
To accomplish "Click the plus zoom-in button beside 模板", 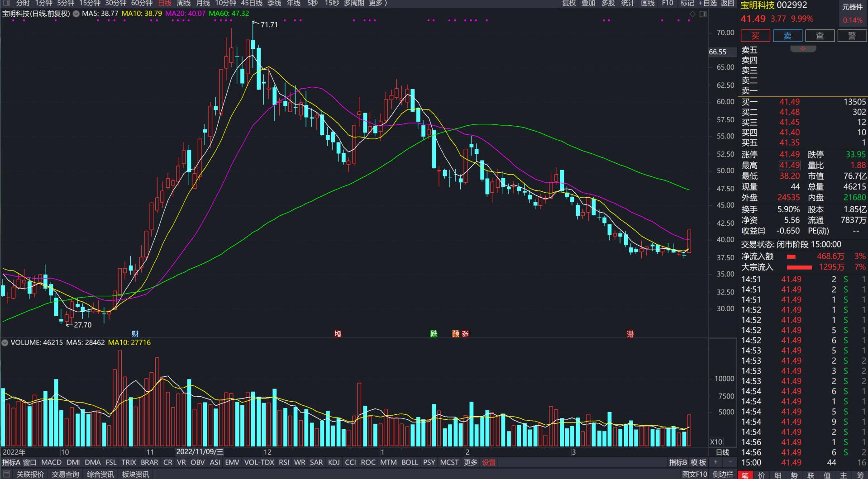I will pos(715,462).
